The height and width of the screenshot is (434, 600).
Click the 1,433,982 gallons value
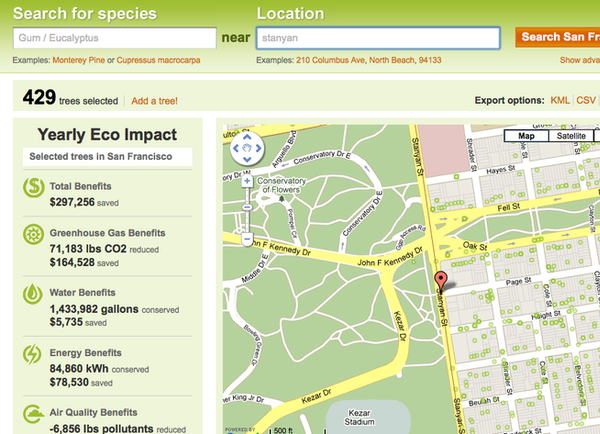coord(114,309)
